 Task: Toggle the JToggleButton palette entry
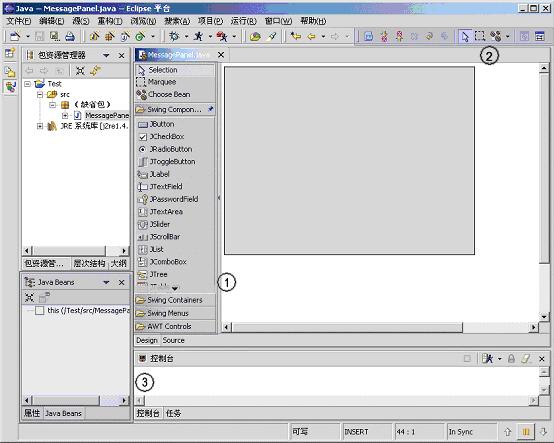(x=166, y=162)
